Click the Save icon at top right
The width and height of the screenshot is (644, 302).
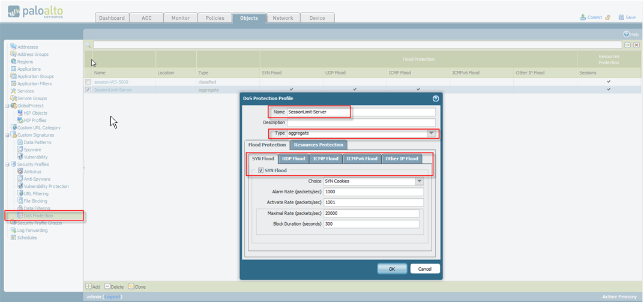pos(621,17)
